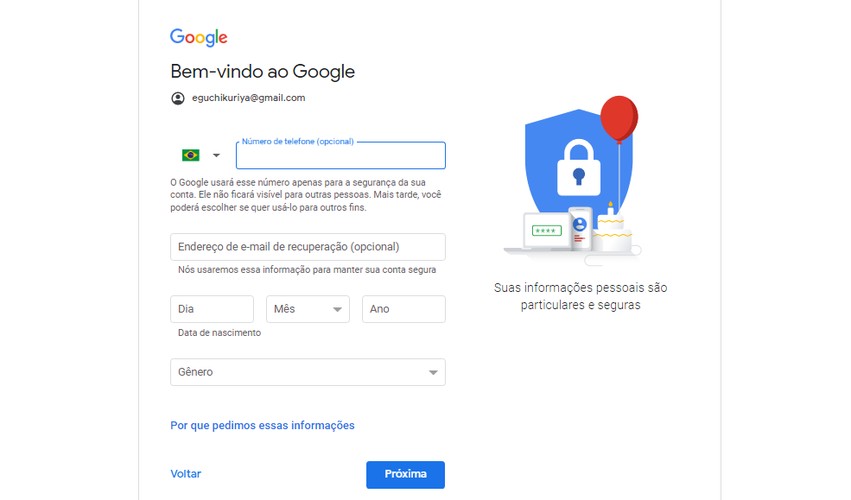Viewport: 851px width, 500px height.
Task: Select the Brazil flag country icon
Action: pyautogui.click(x=190, y=155)
